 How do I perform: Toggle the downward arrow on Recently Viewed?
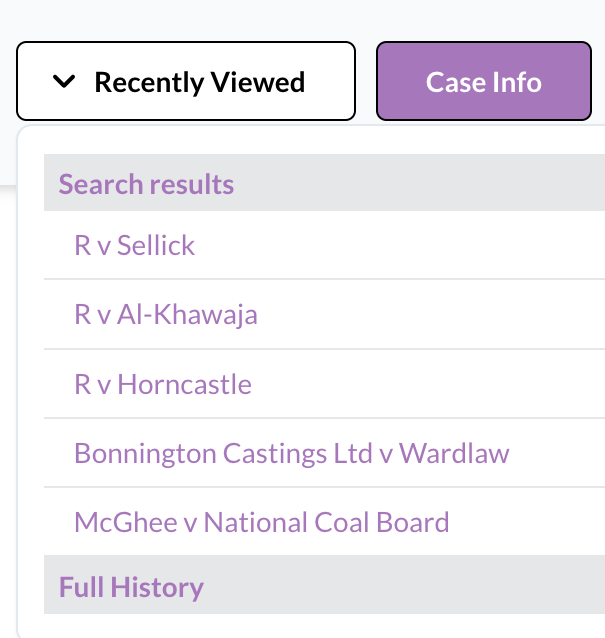pyautogui.click(x=64, y=82)
